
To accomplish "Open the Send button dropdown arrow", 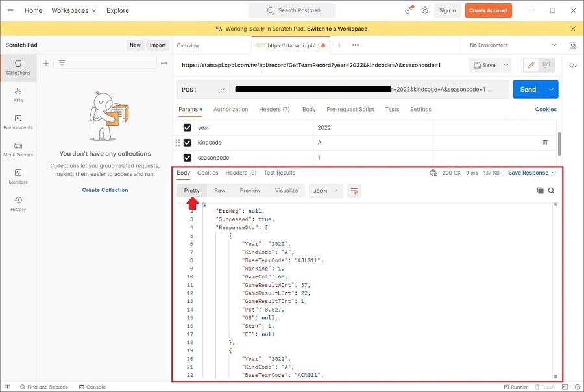I will [551, 90].
